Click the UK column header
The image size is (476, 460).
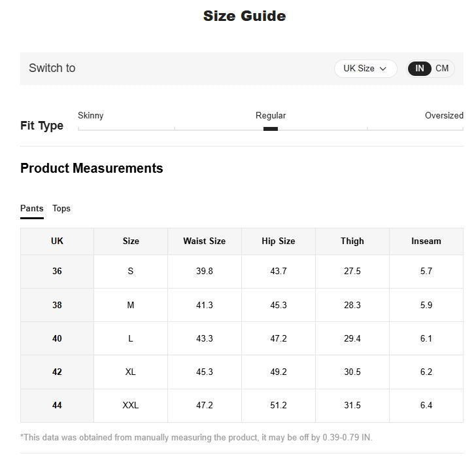pos(57,241)
